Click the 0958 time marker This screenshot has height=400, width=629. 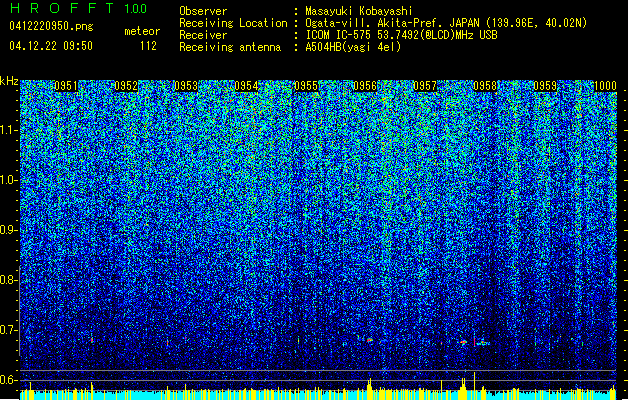coord(485,86)
